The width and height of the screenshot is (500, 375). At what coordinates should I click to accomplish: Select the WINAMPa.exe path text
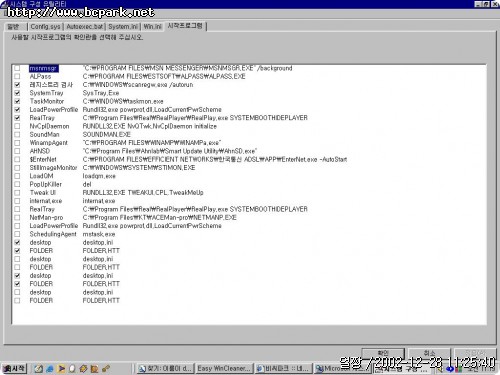[x=152, y=143]
